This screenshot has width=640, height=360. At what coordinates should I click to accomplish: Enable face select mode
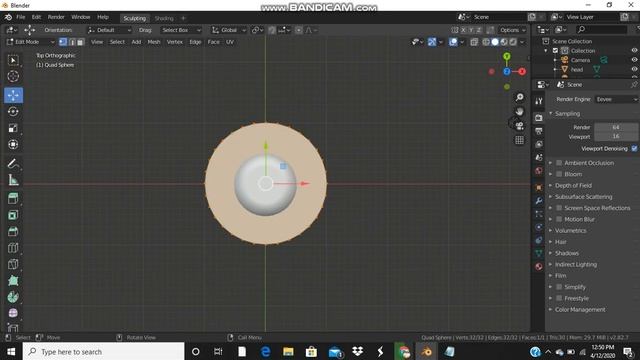point(80,42)
